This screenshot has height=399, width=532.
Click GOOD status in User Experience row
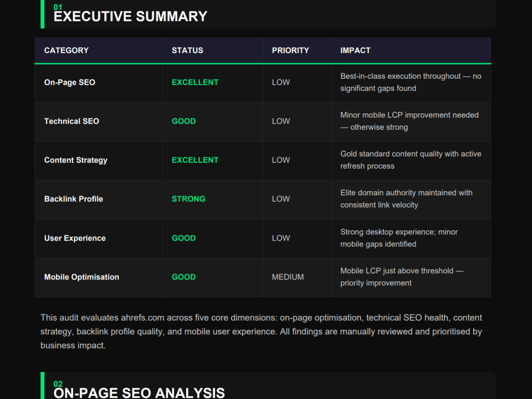coord(184,238)
